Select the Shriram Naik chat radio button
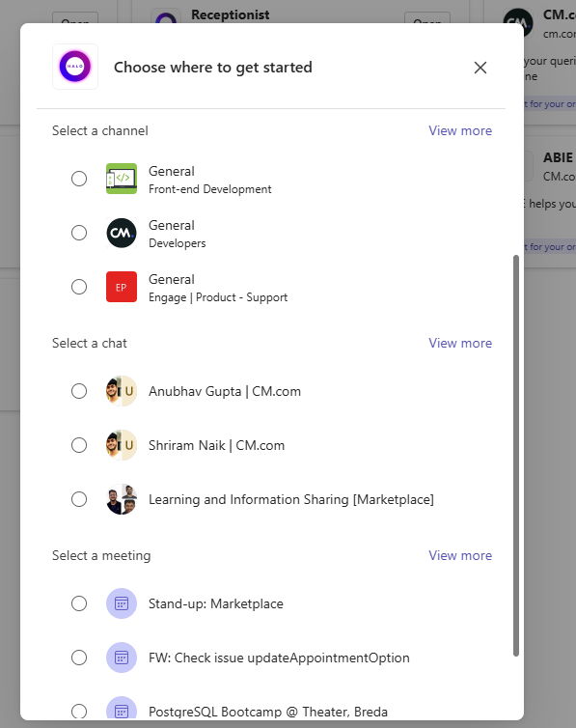 79,445
